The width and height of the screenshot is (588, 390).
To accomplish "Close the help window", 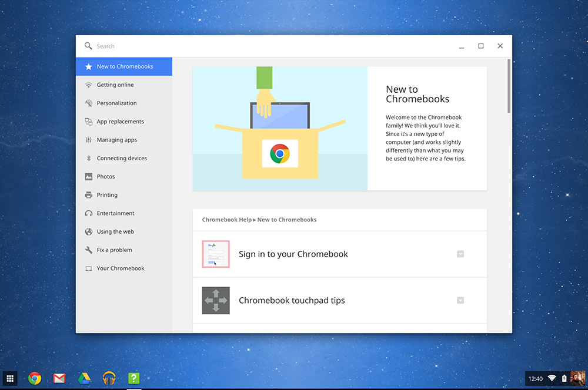I will tap(500, 46).
